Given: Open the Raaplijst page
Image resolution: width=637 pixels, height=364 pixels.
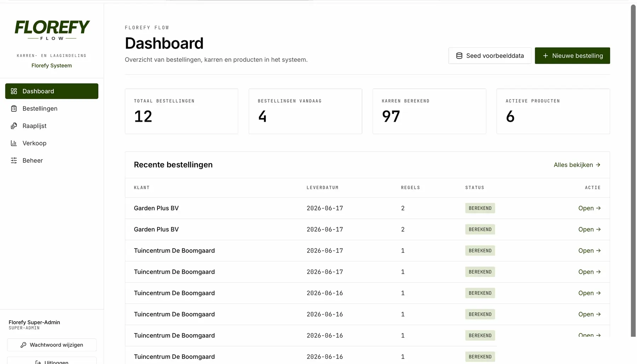Looking at the screenshot, I should [x=52, y=126].
